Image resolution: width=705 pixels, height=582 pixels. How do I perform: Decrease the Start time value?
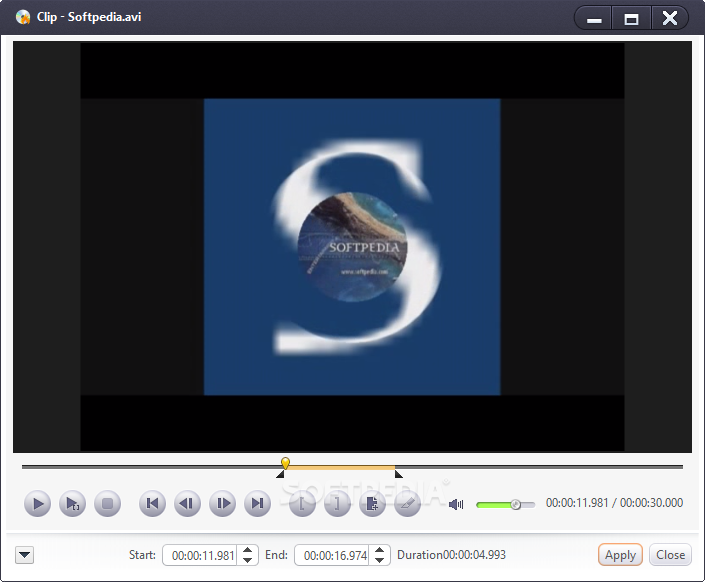coord(247,560)
